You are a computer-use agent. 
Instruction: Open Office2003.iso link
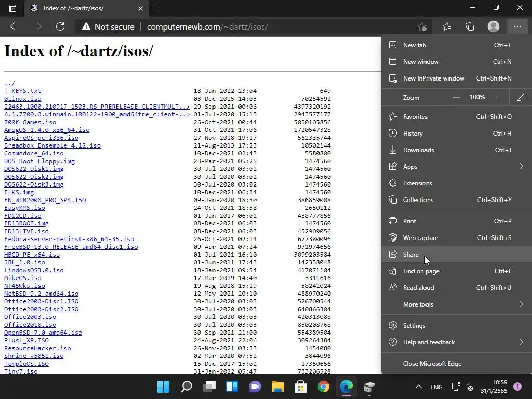(30, 317)
